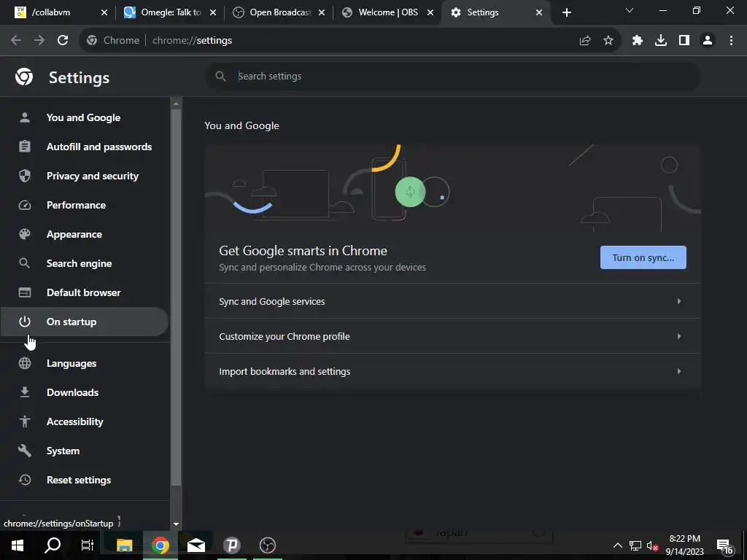
Task: Click the network tray icon
Action: pos(635,545)
